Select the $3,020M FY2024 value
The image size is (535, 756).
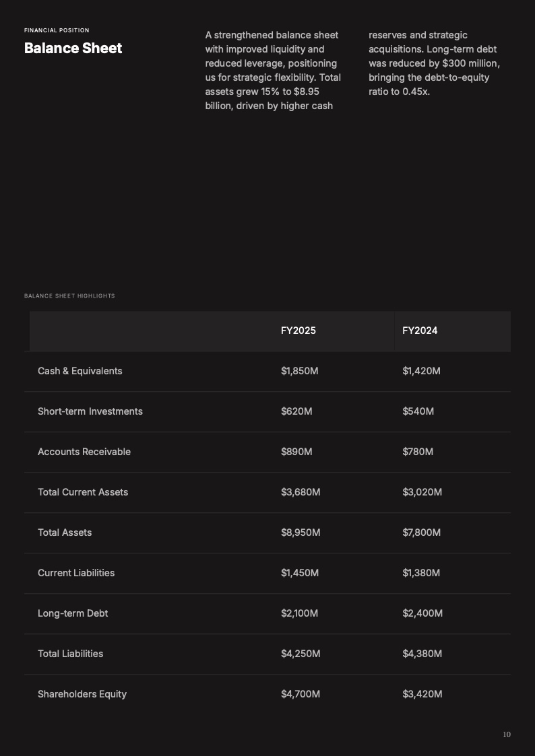click(x=422, y=492)
